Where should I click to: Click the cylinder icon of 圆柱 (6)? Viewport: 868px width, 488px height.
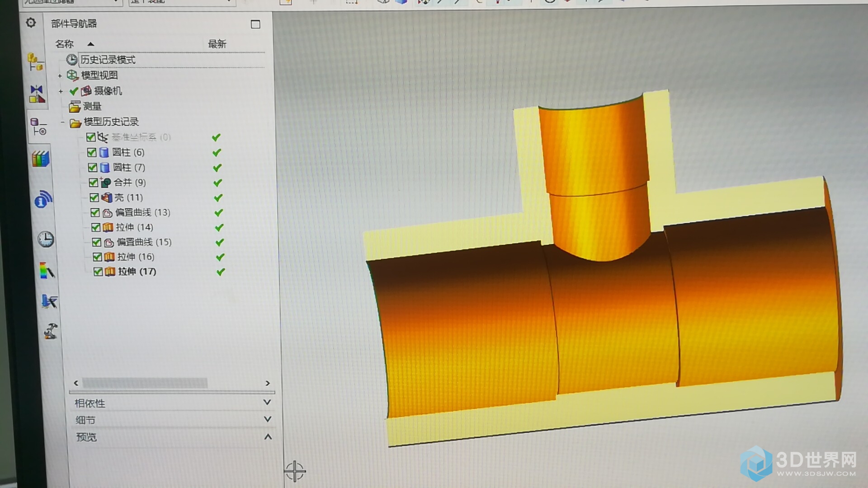tap(104, 153)
